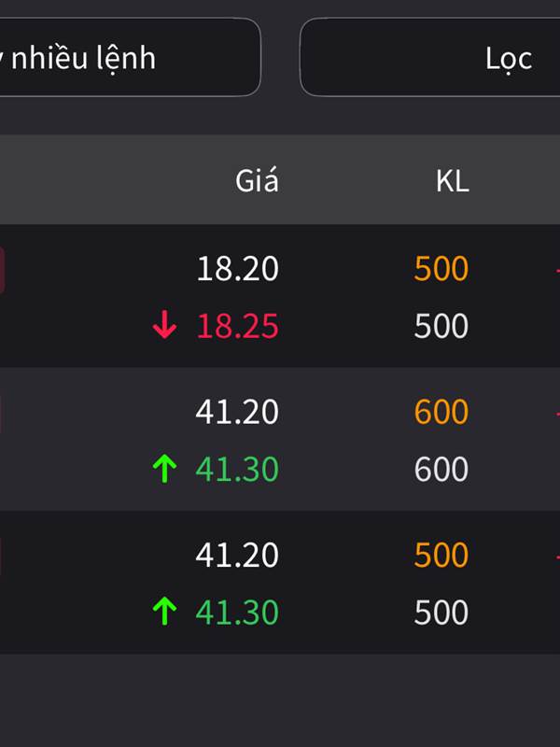The width and height of the screenshot is (560, 747).
Task: Select the 18.20 order price
Action: point(237,269)
